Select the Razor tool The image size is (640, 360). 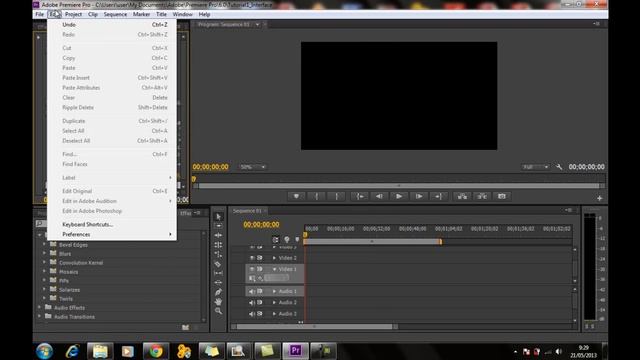[x=218, y=264]
